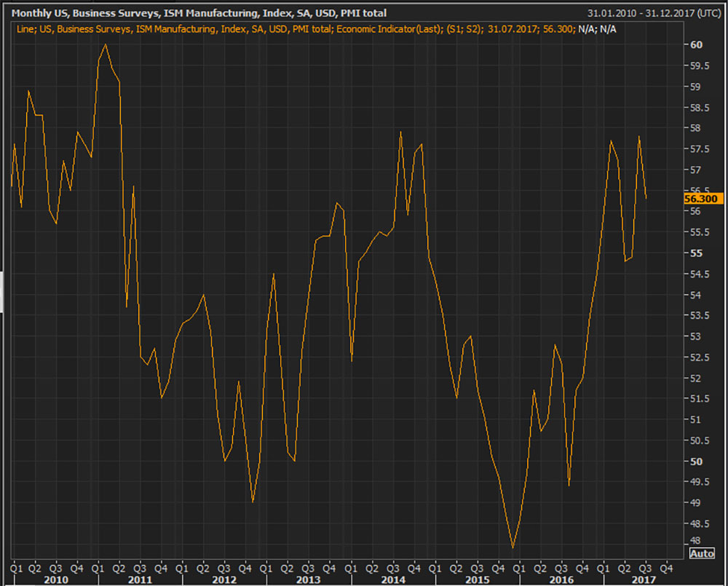Click the 2016 year label on the time axis
Image resolution: width=728 pixels, height=586 pixels.
pyautogui.click(x=561, y=579)
